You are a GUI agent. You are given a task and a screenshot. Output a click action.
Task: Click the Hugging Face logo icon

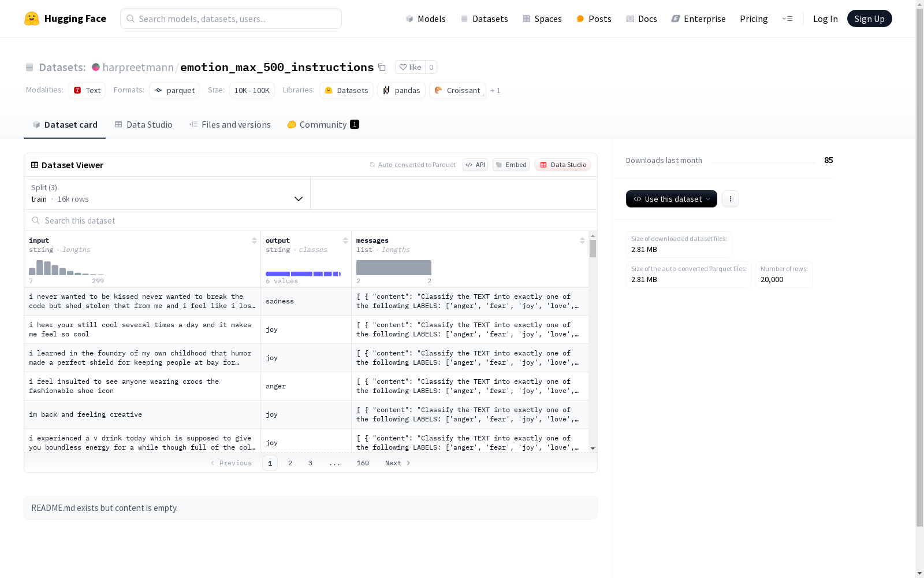click(x=32, y=18)
